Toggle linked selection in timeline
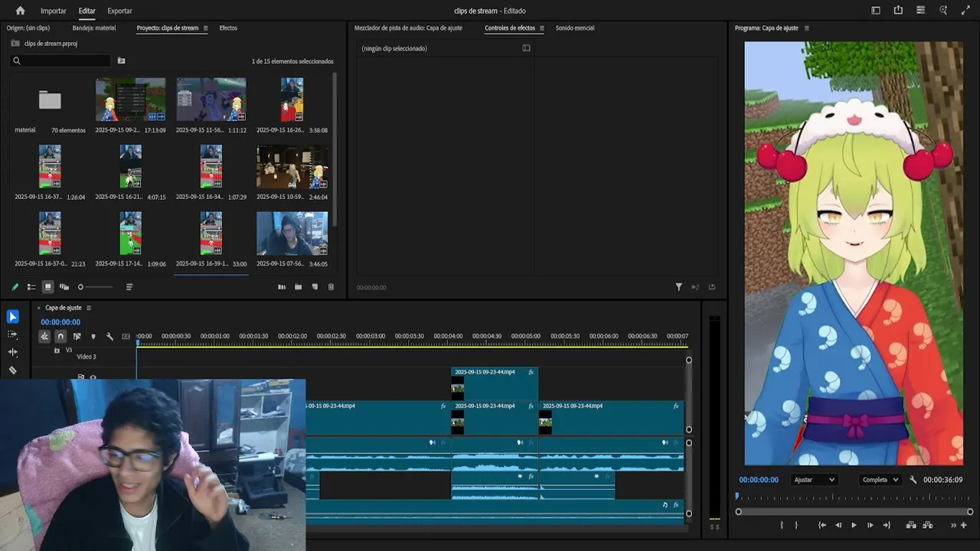Screen dimensions: 980x551 click(x=77, y=336)
